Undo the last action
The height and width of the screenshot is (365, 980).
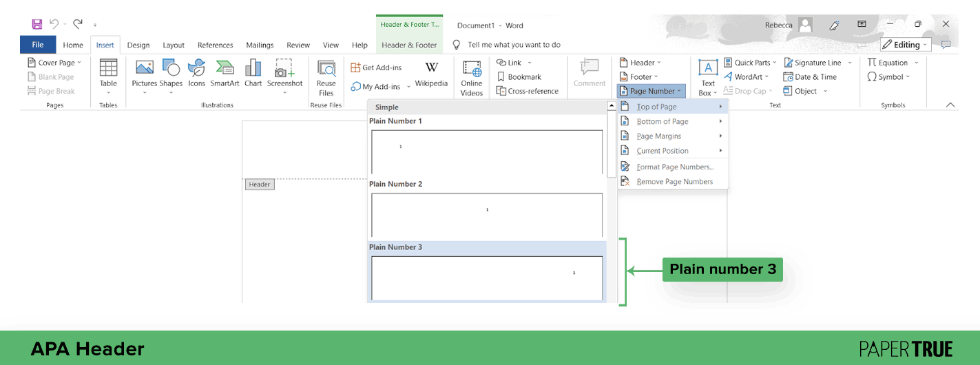(54, 24)
